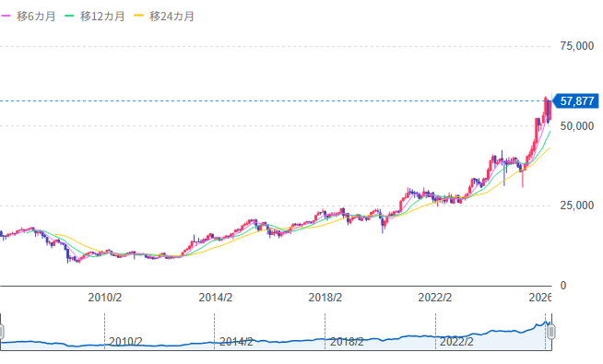
Task: Click the 2022/2 main chart date label
Action: [x=435, y=298]
